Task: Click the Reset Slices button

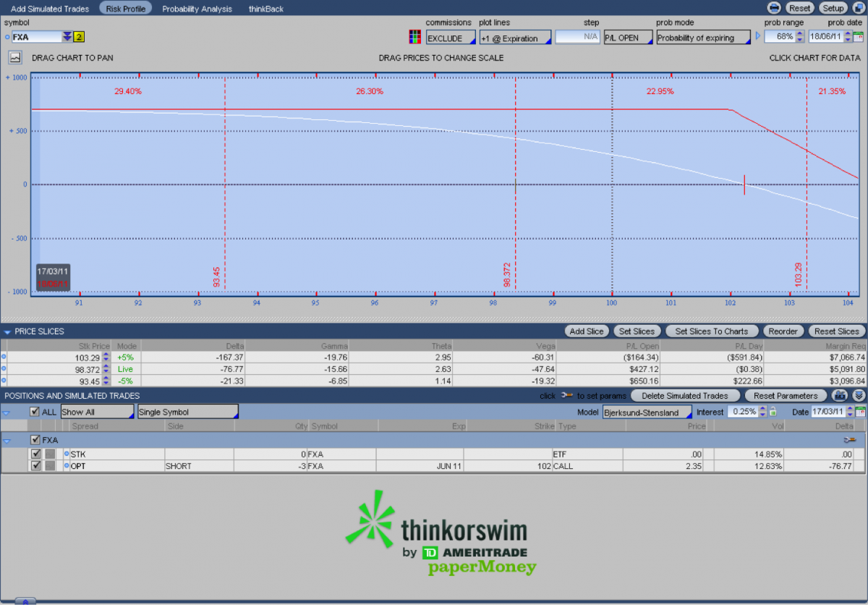Action: (836, 331)
